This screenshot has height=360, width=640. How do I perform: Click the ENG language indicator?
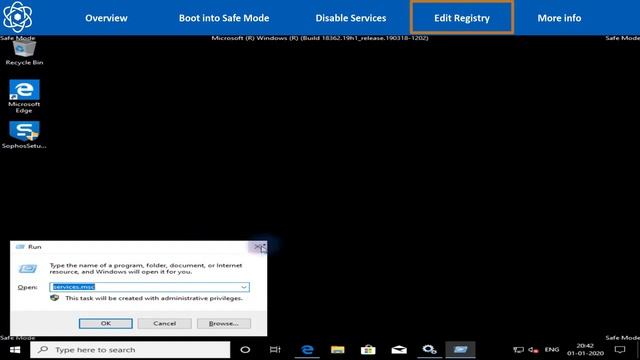[x=552, y=350]
